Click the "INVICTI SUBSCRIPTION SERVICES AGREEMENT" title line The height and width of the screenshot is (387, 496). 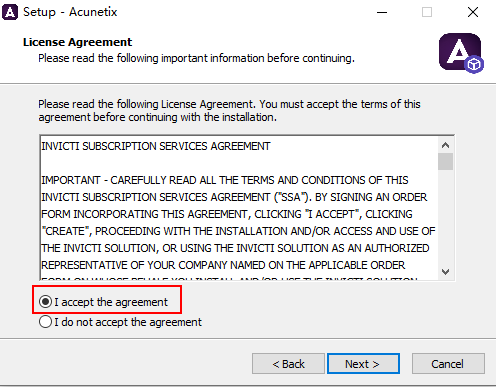[x=156, y=146]
